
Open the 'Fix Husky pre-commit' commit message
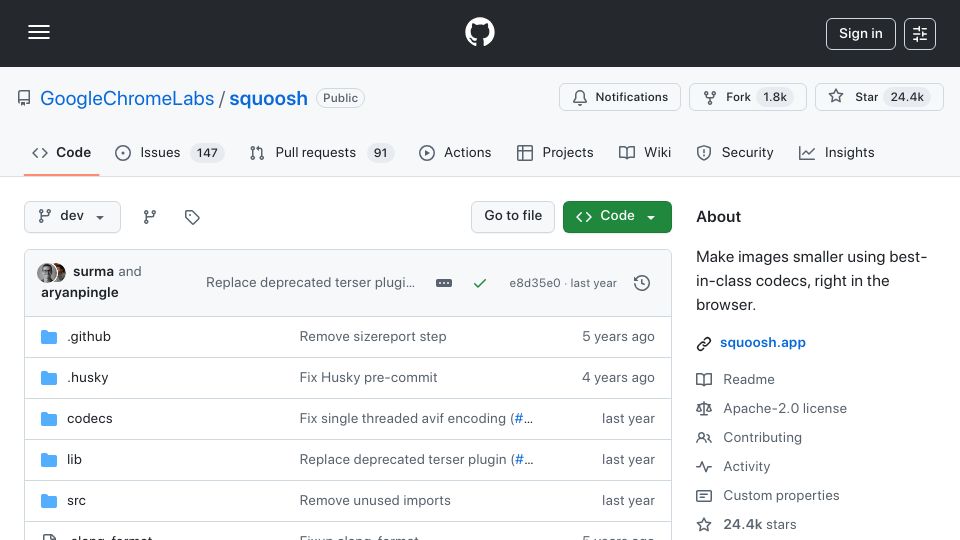(x=369, y=377)
